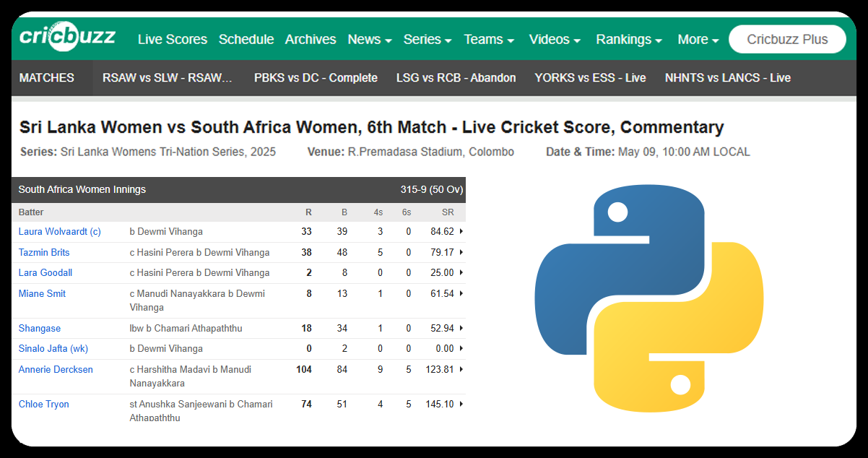Open the Series dropdown menu

(427, 40)
